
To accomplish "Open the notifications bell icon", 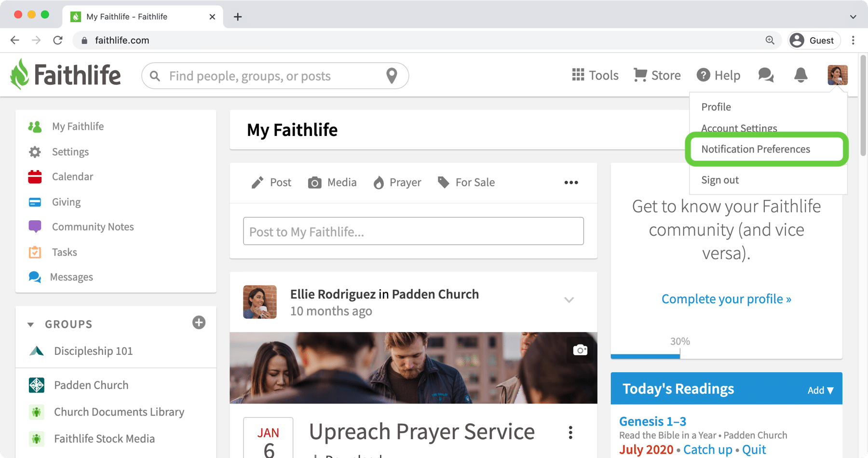I will point(800,75).
